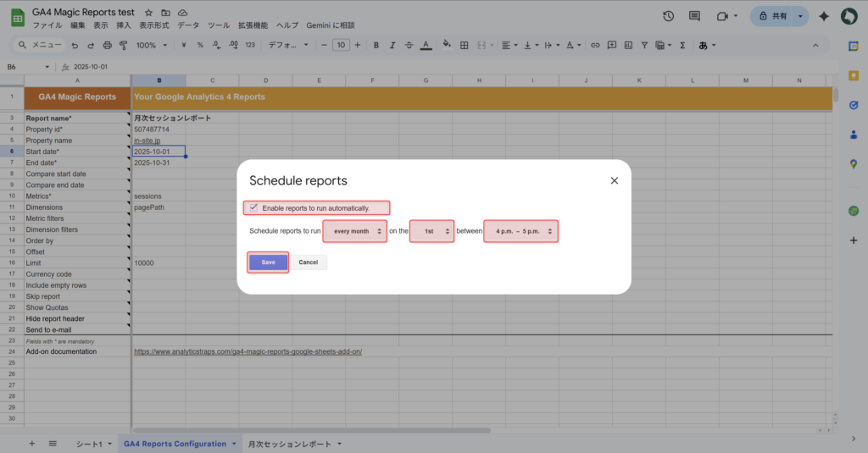Click the Gemini sparkle icon
Screen dimensions: 868x453
pos(824,16)
